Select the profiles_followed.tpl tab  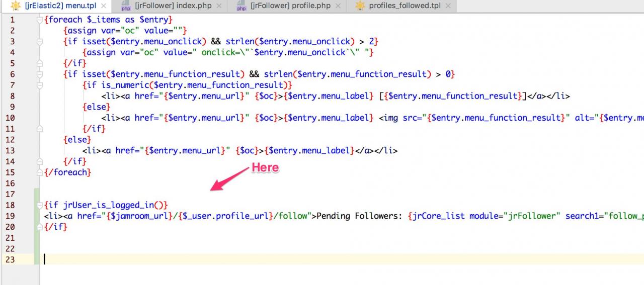[403, 6]
